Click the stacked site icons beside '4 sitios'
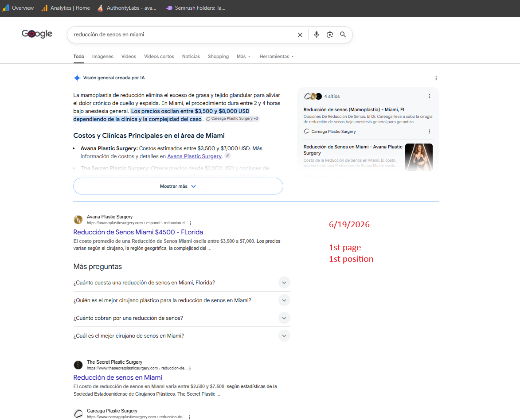This screenshot has height=420, width=520. click(x=313, y=97)
